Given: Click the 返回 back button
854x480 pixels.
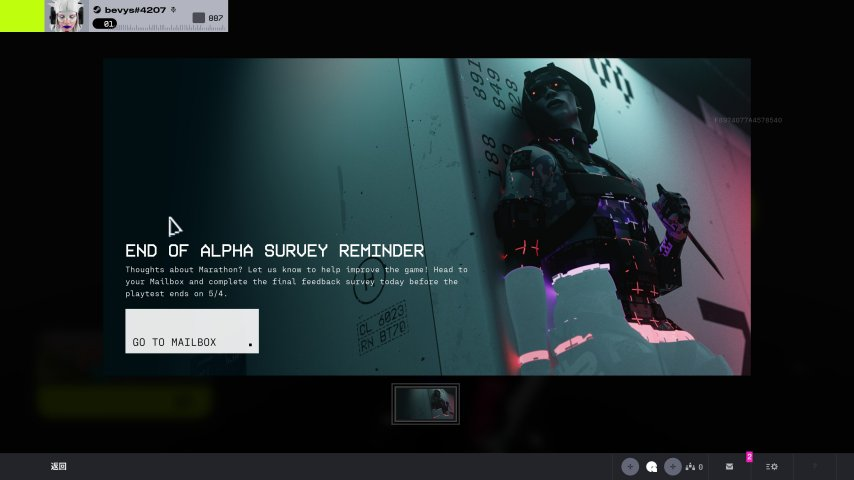Looking at the screenshot, I should tap(58, 466).
